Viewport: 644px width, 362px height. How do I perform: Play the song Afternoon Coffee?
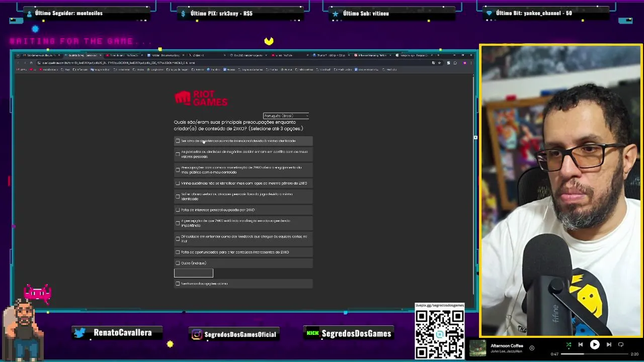click(595, 345)
